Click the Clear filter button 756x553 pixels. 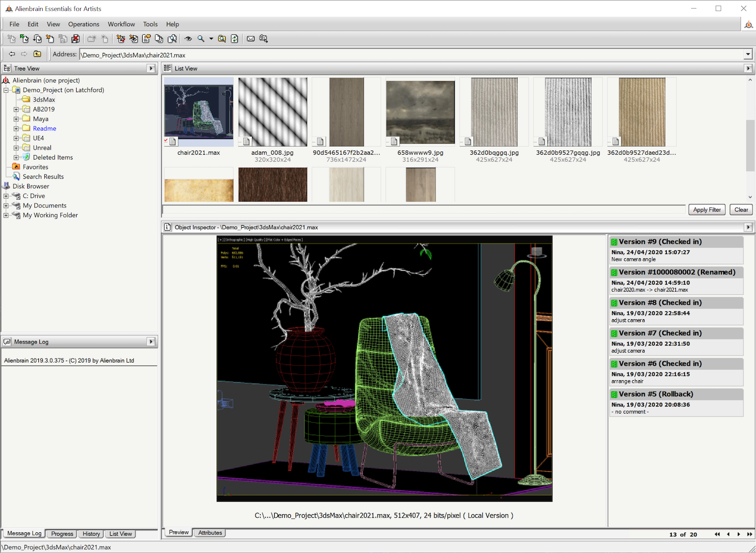pos(741,210)
